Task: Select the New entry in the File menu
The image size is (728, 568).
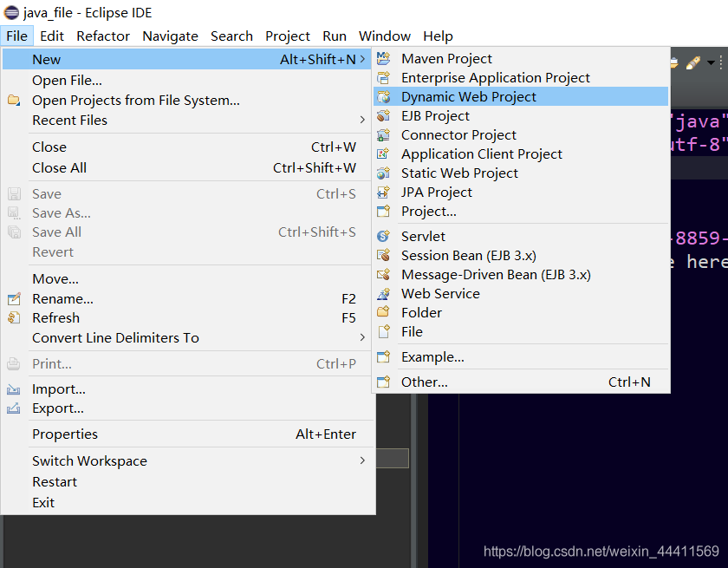Action: (x=188, y=60)
